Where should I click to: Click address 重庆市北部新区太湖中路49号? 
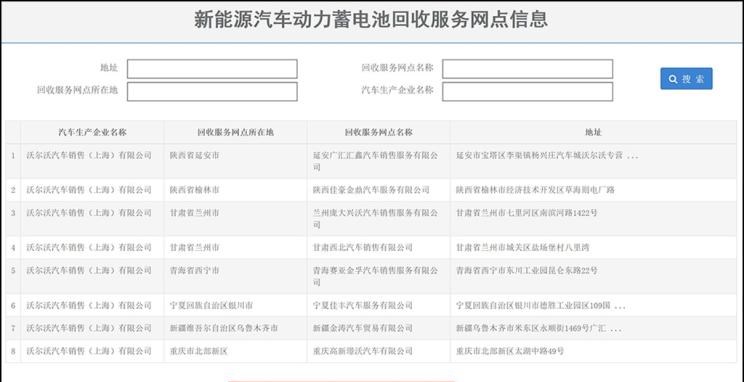[510, 351]
